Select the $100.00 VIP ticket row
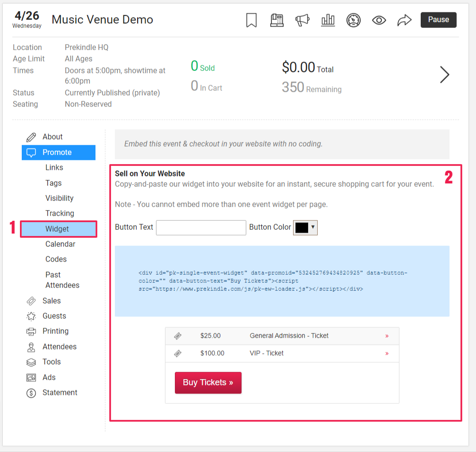476x452 pixels. pos(282,353)
